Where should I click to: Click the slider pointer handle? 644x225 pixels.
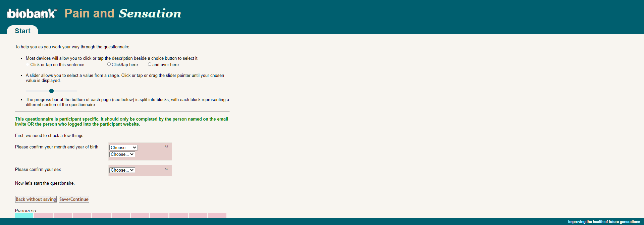[51, 91]
